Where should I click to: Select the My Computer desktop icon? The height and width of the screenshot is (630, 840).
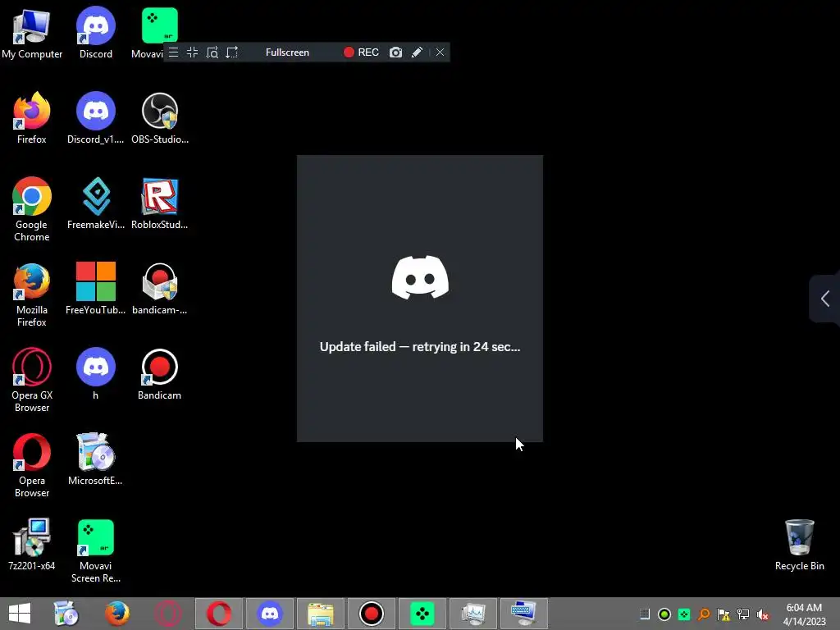(x=32, y=33)
